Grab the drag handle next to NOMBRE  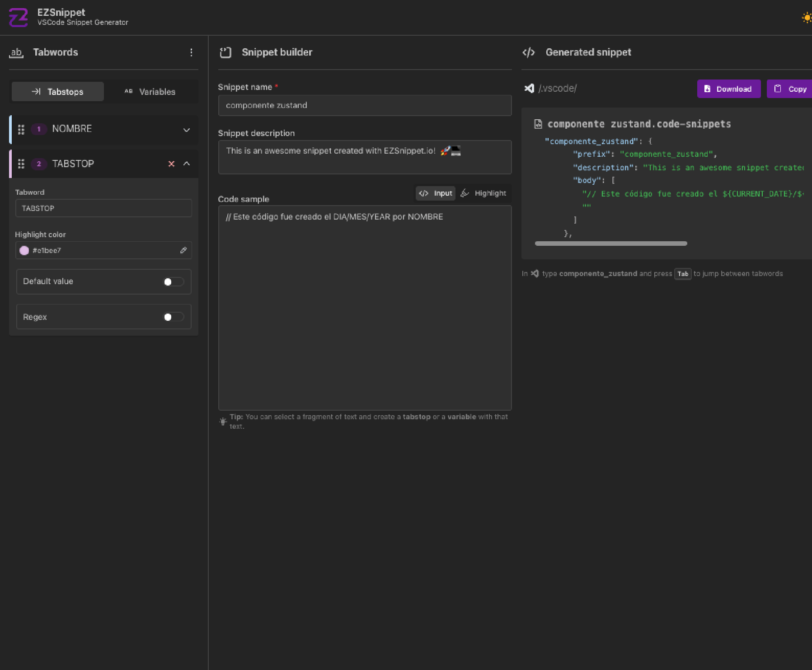pos(21,130)
